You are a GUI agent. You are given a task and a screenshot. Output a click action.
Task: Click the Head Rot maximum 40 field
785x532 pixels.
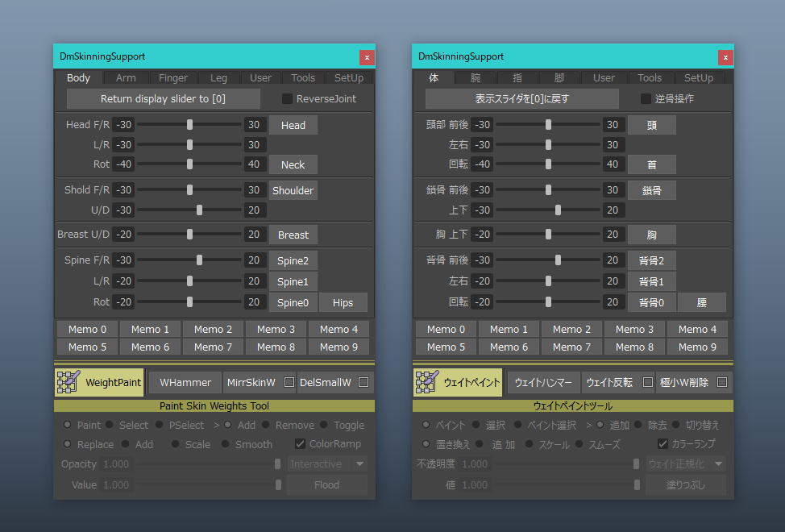pyautogui.click(x=255, y=164)
